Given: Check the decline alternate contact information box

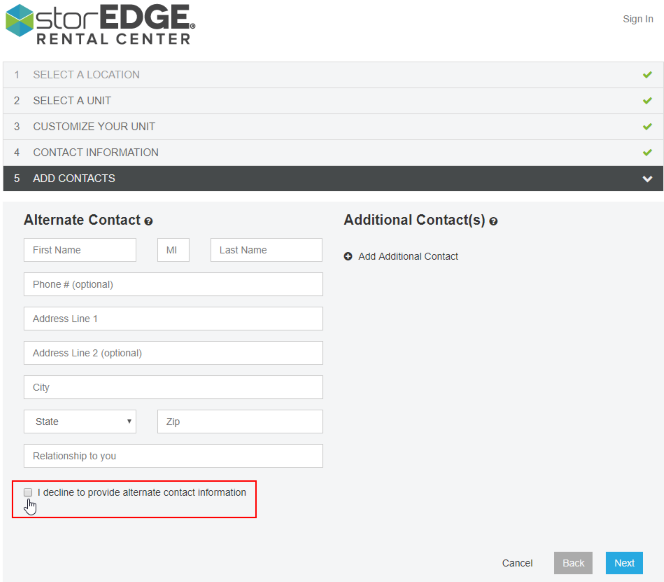Looking at the screenshot, I should click(28, 492).
